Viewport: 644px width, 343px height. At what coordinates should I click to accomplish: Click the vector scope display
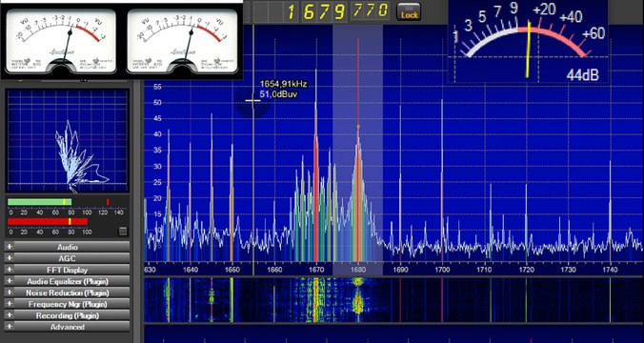[68, 141]
